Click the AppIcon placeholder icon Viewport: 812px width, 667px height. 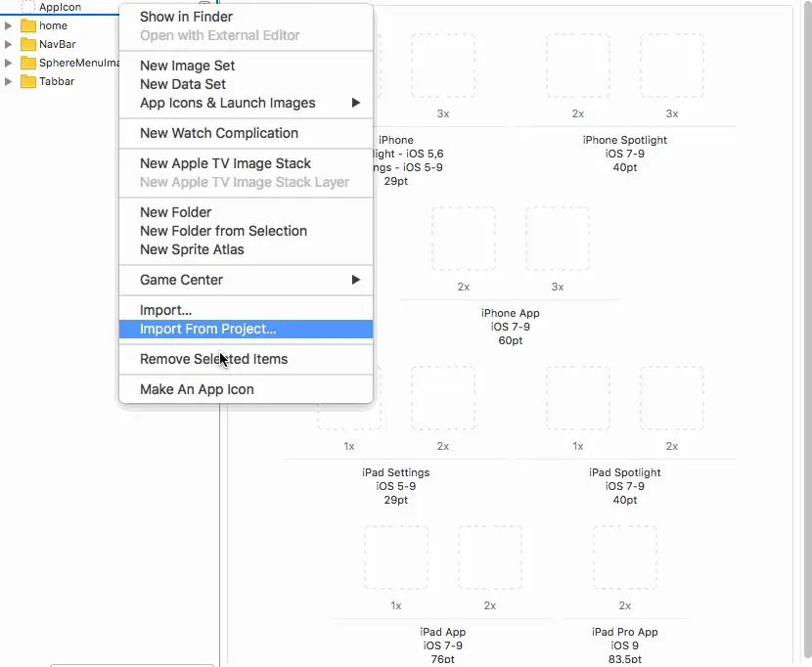coord(28,7)
